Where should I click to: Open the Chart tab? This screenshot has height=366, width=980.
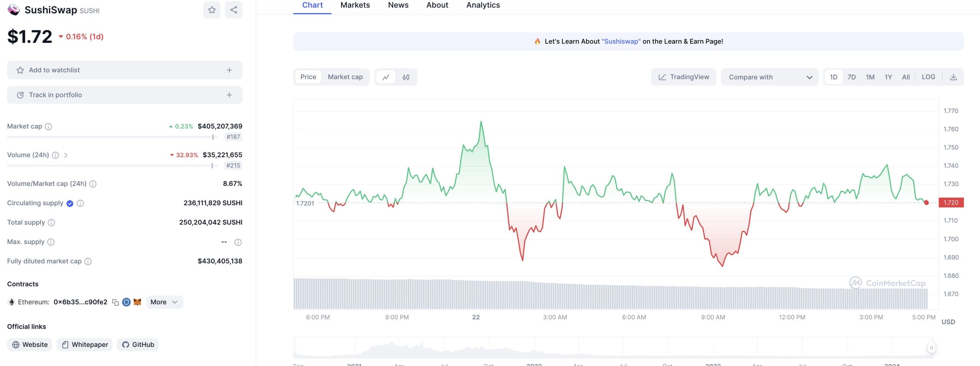pos(312,5)
